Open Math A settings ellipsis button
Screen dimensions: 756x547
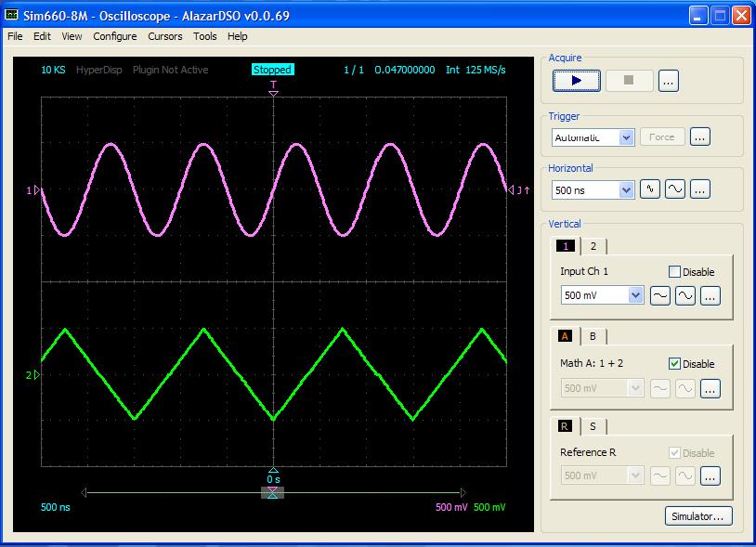[x=710, y=388]
